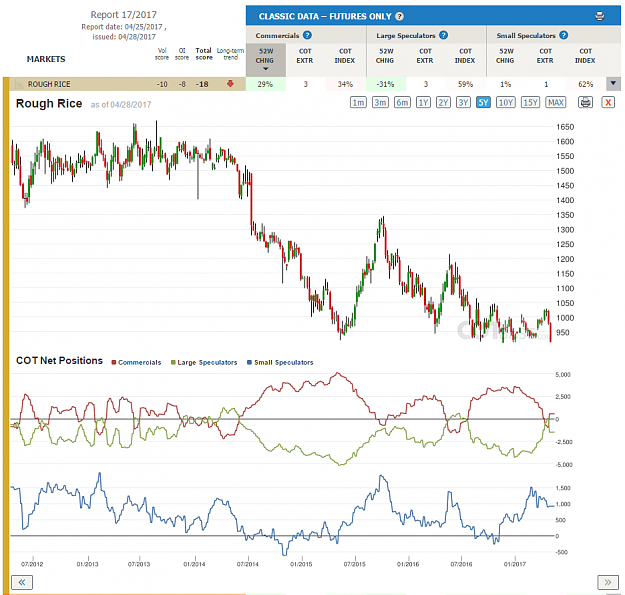Toggle Large Speculators series in the legend

coord(204,362)
